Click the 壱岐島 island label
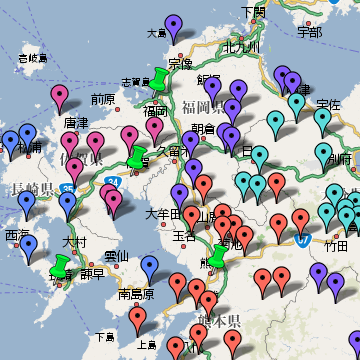Image resolution: width=360 pixels, height=360 pixels. coord(33,59)
